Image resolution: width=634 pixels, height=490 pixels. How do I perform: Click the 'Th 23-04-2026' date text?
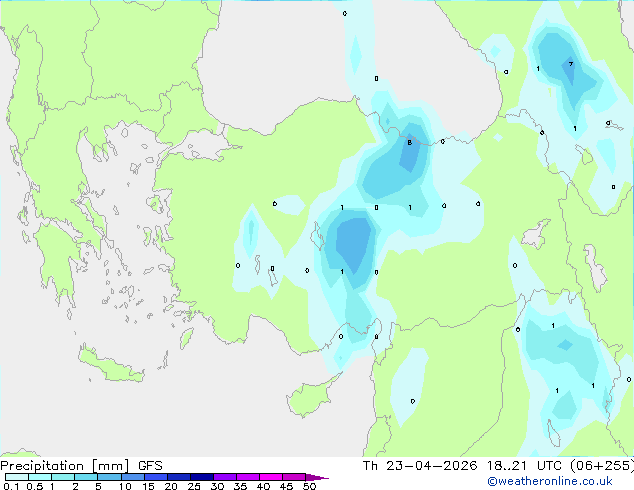point(420,466)
